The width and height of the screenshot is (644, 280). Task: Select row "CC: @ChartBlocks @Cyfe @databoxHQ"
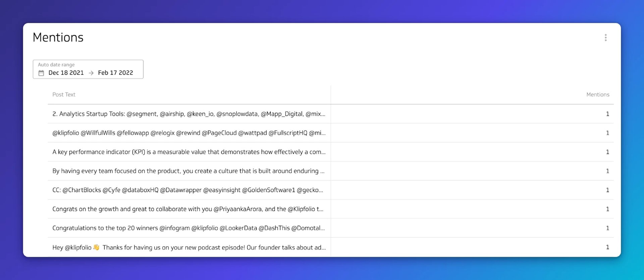click(330, 190)
